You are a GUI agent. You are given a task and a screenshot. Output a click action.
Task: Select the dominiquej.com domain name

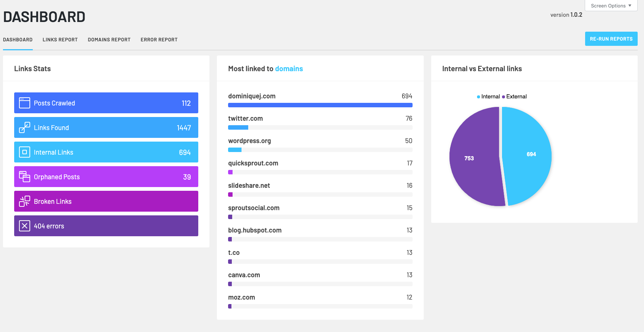tap(252, 96)
